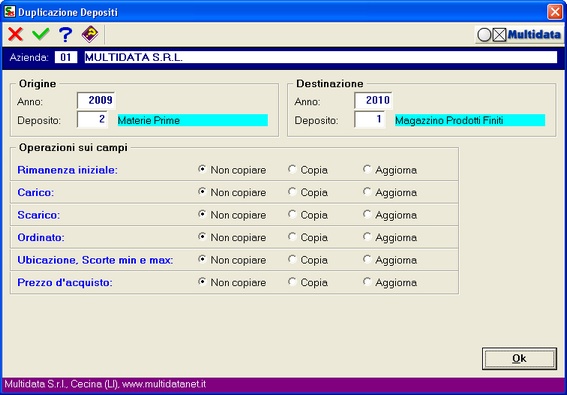Screen dimensions: 567x395
Task: Click the Materie Prime description field
Action: pos(193,120)
